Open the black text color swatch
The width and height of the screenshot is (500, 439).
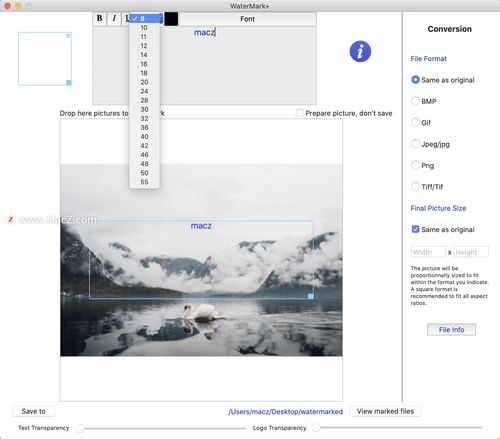pyautogui.click(x=171, y=19)
